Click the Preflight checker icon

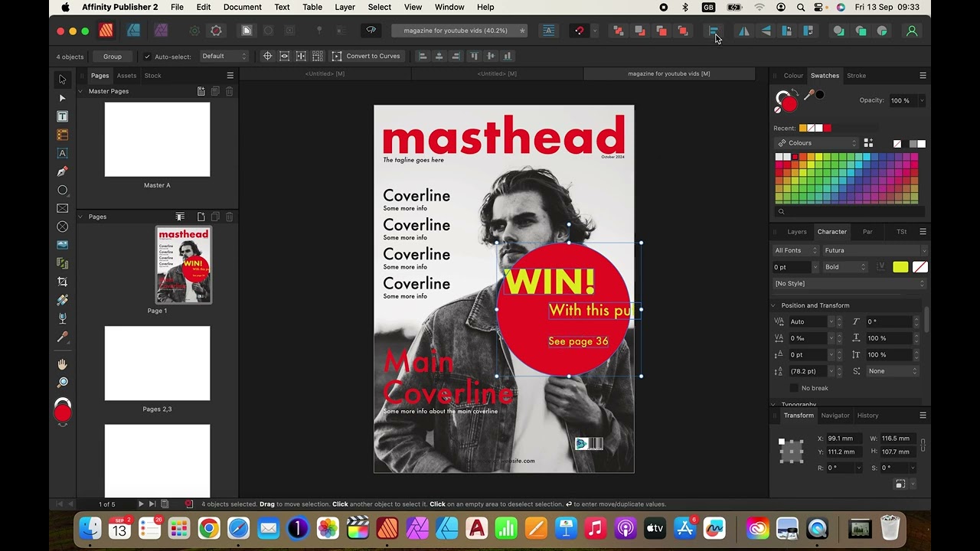click(189, 504)
